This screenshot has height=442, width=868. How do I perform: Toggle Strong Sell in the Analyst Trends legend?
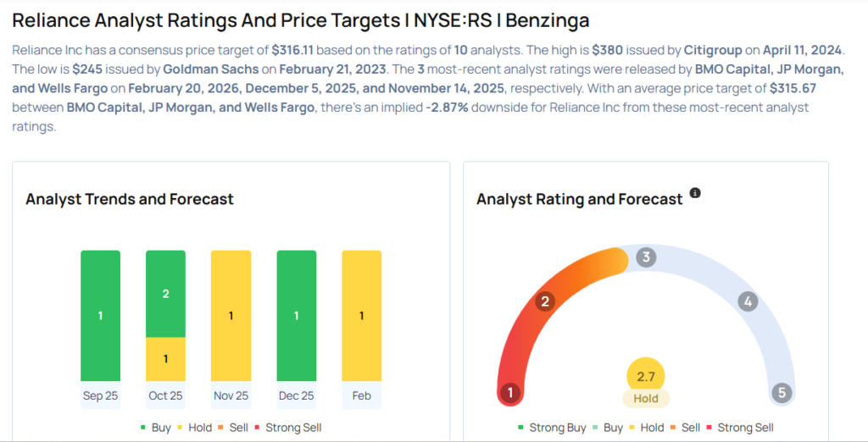pos(288,428)
